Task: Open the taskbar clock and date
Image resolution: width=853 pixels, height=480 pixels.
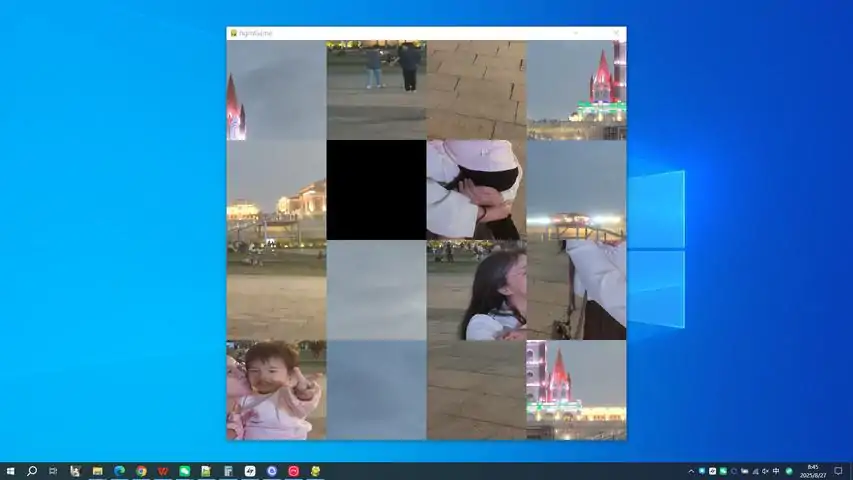Action: (812, 470)
